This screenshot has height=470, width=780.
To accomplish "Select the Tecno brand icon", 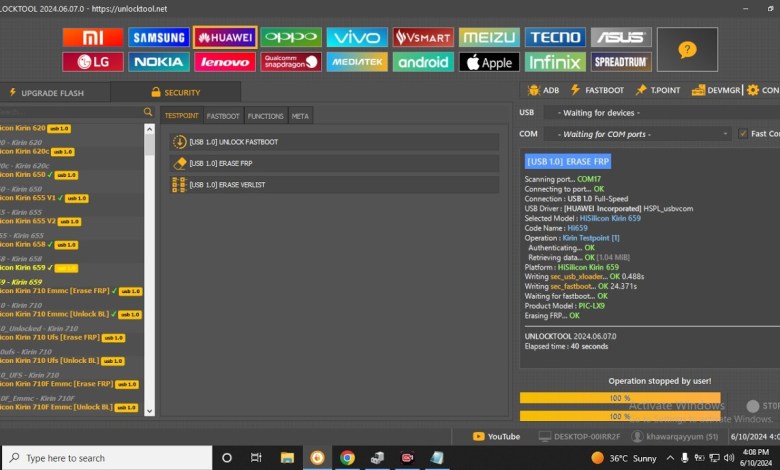I will click(x=555, y=37).
